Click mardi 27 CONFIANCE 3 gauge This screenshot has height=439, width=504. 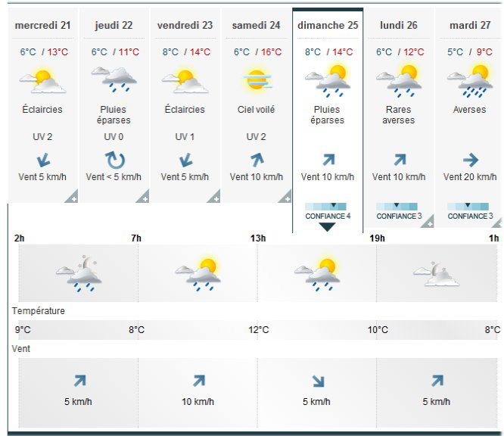(x=468, y=207)
